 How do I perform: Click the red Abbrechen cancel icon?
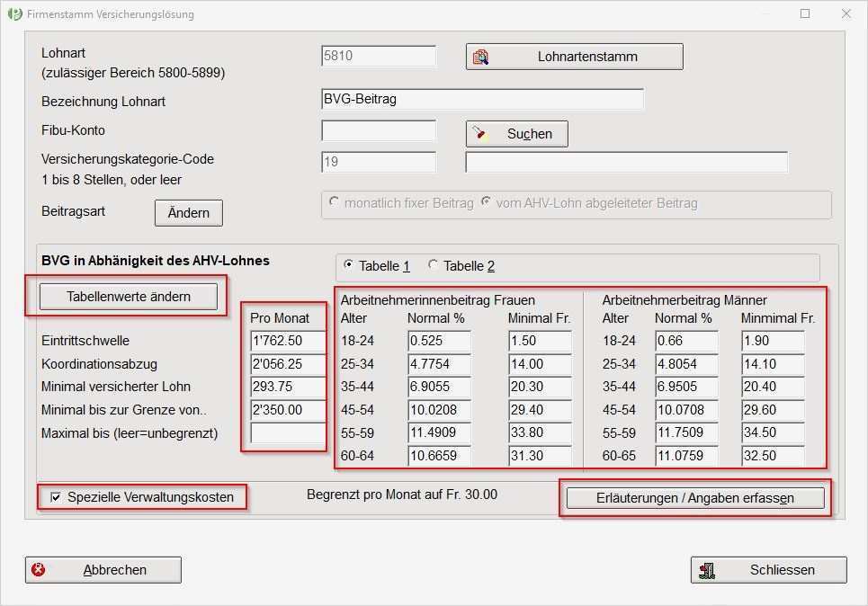[38, 569]
